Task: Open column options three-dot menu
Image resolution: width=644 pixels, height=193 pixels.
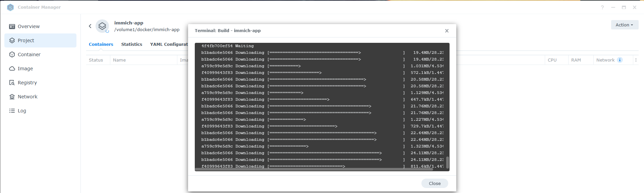Action: (x=636, y=60)
